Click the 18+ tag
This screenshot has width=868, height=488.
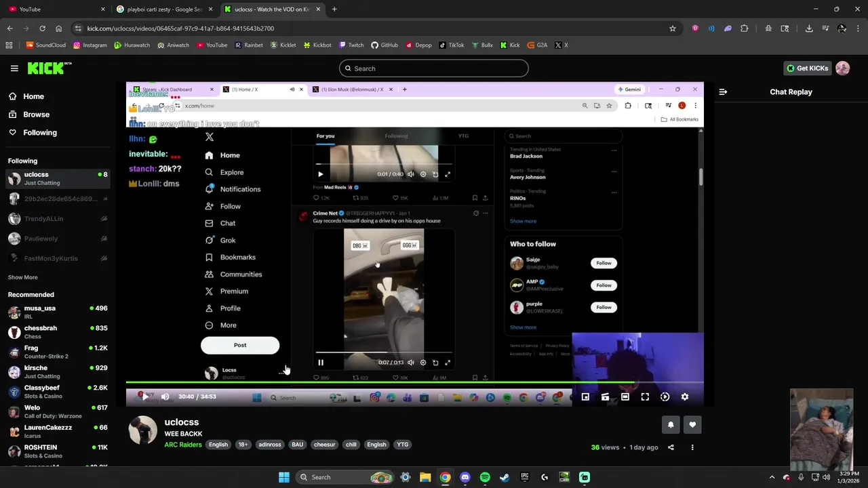pos(243,445)
